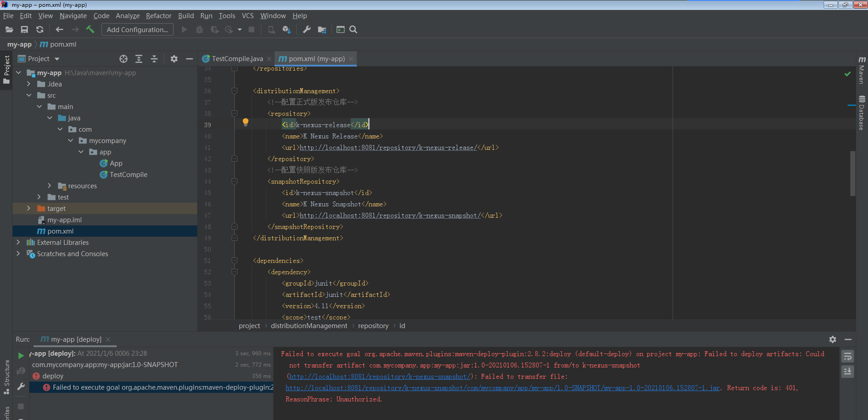
Task: Click the yellow lightbulb intention icon
Action: pyautogui.click(x=246, y=122)
